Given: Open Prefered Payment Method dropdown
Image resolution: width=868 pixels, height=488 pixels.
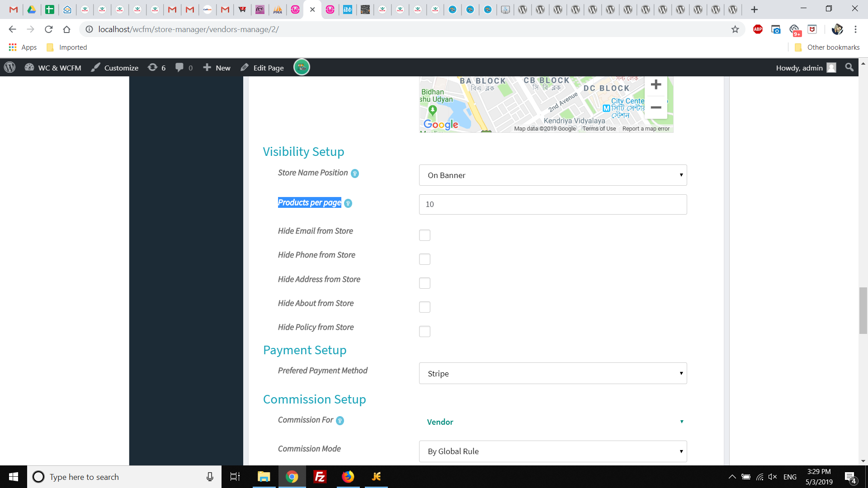Looking at the screenshot, I should point(553,374).
